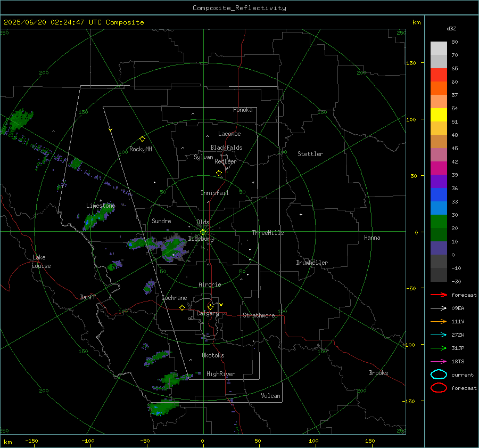
Task: Select the Banff label
Action: click(x=88, y=297)
